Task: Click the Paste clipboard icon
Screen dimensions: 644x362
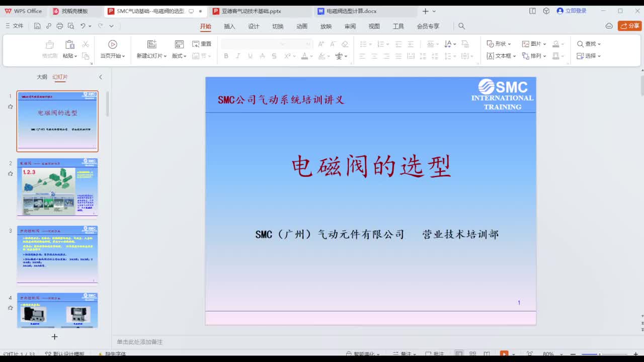Action: (x=70, y=44)
